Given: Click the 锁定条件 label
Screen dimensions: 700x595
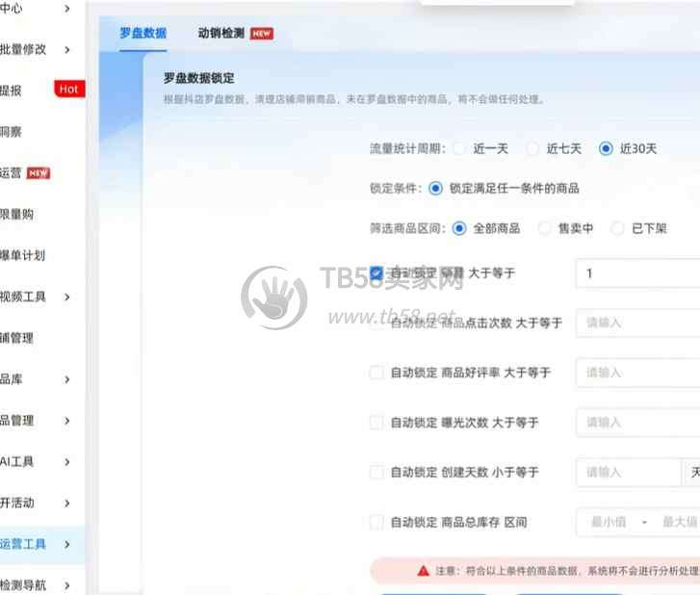Looking at the screenshot, I should point(396,189).
